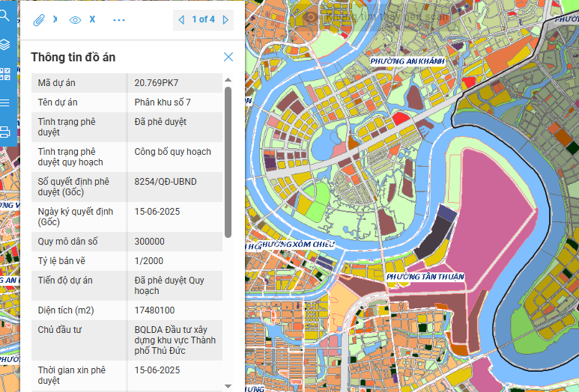This screenshot has width=579, height=392.
Task: Open the map layers panel
Action: tap(5, 44)
